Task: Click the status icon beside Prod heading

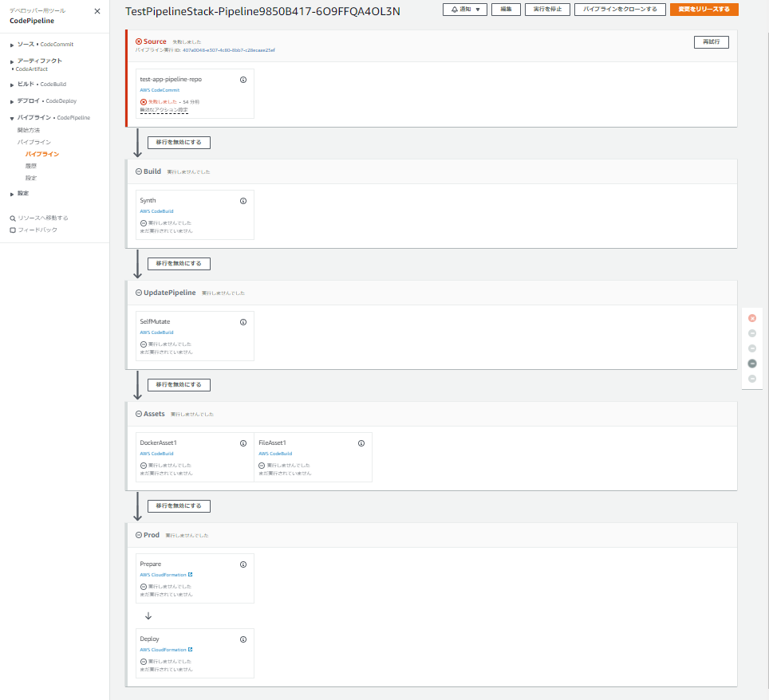Action: point(139,535)
